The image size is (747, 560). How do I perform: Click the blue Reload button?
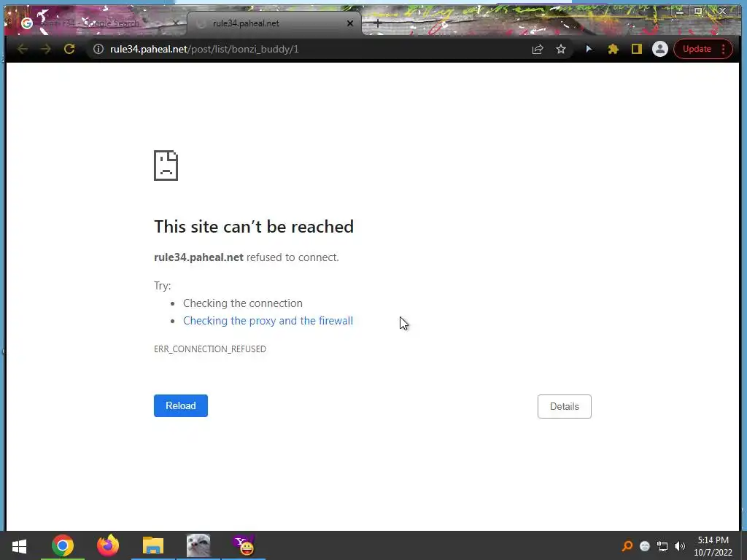point(181,405)
